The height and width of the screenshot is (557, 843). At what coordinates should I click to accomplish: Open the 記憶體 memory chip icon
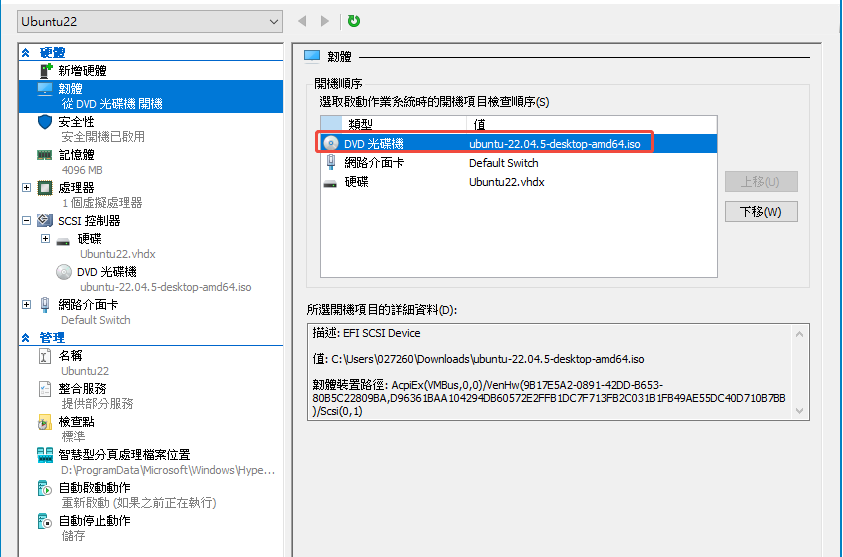click(45, 155)
